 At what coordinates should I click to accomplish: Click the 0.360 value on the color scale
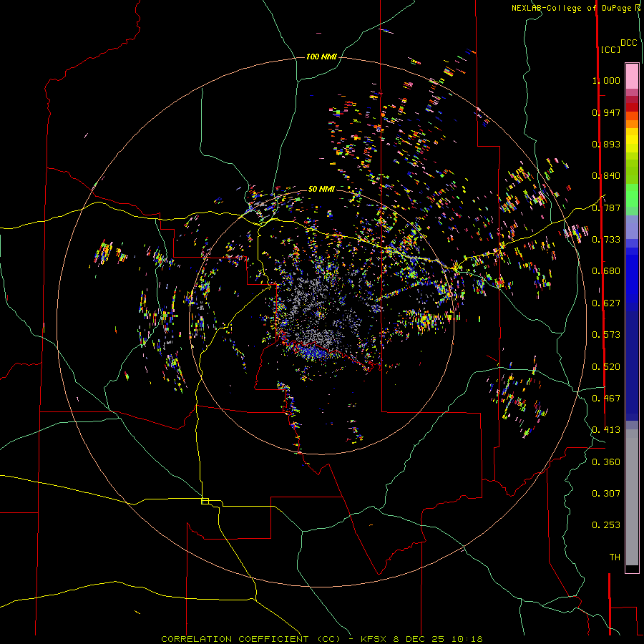606,462
